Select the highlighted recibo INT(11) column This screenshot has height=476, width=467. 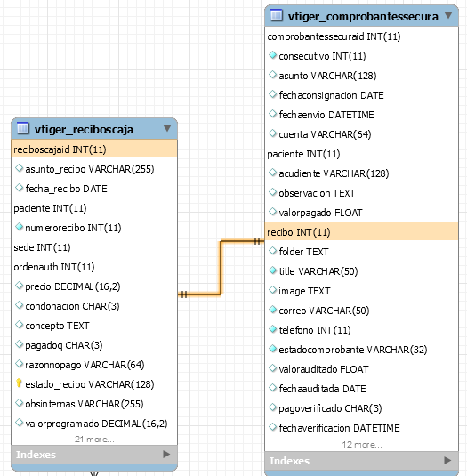(361, 232)
